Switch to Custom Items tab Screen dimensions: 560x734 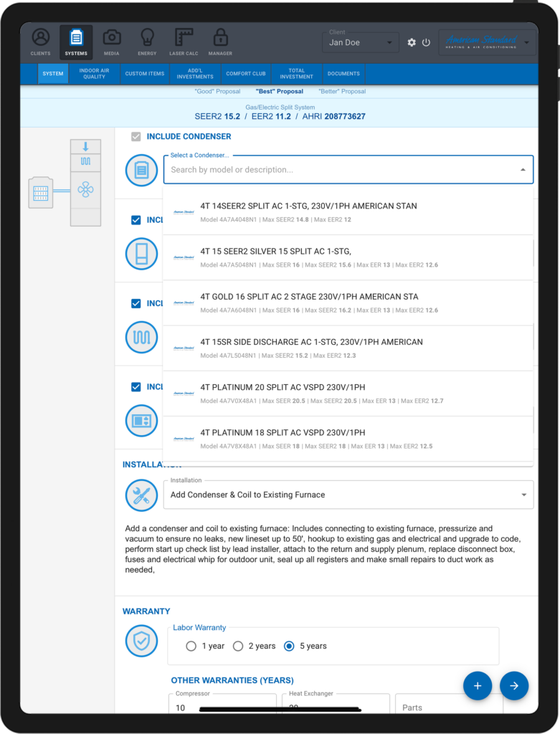click(x=145, y=74)
